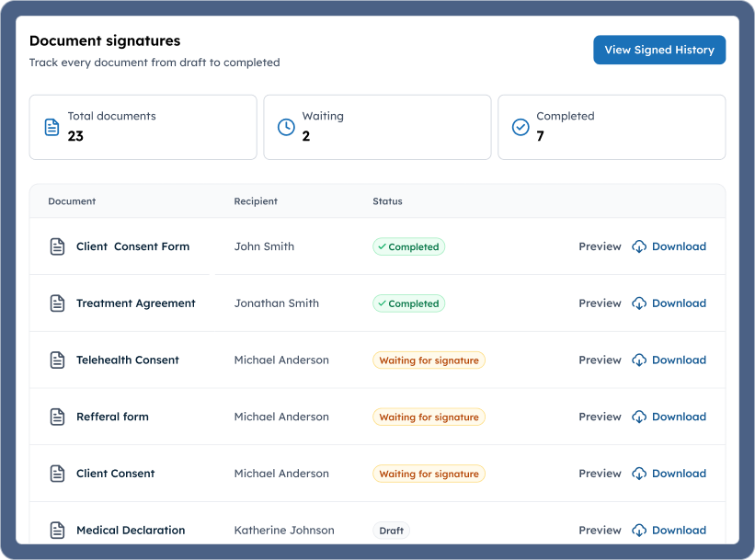This screenshot has width=755, height=560.
Task: Download the Refferal form via text link
Action: [679, 417]
